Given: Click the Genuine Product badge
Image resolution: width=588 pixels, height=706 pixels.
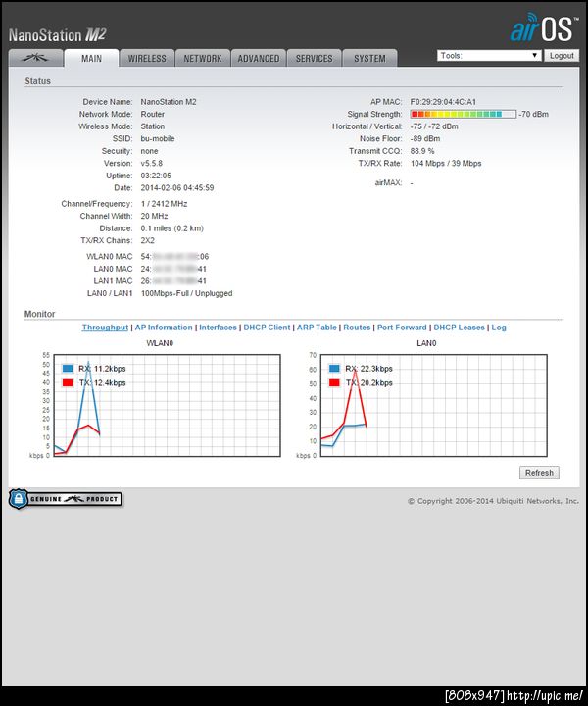Looking at the screenshot, I should [x=66, y=499].
